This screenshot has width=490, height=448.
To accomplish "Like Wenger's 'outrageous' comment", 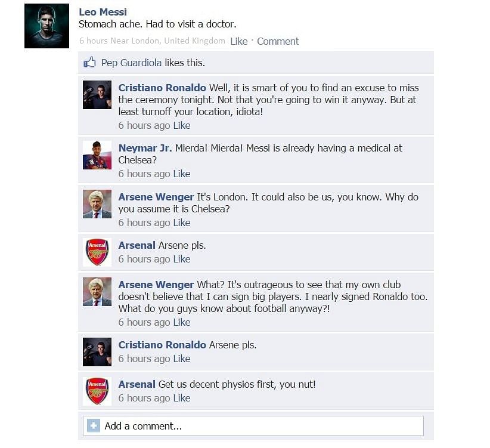I will 182,322.
